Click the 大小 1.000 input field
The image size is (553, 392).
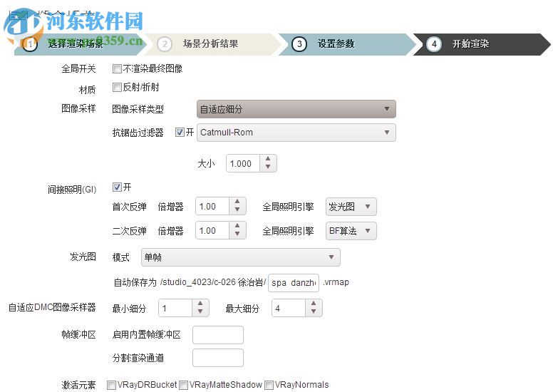pos(243,163)
